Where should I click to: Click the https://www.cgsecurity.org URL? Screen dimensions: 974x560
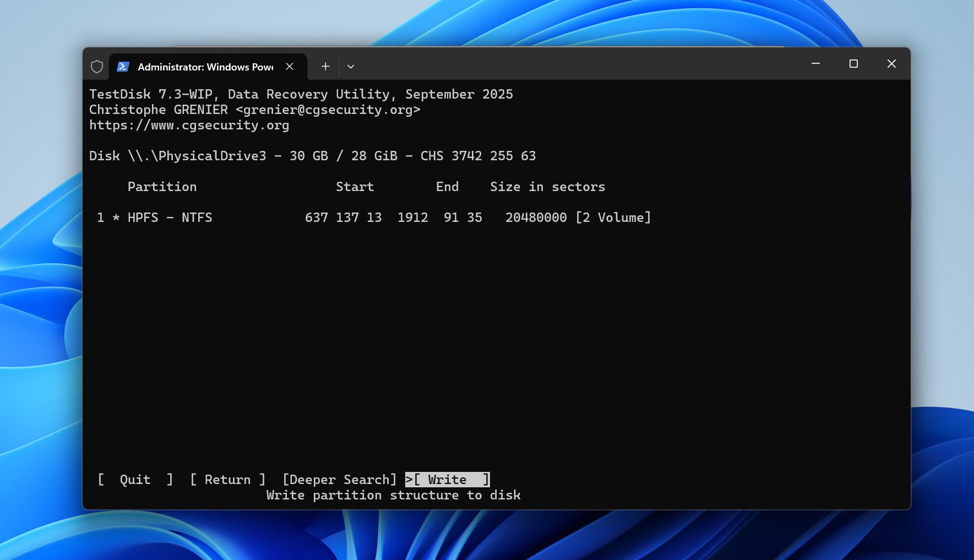click(x=189, y=125)
